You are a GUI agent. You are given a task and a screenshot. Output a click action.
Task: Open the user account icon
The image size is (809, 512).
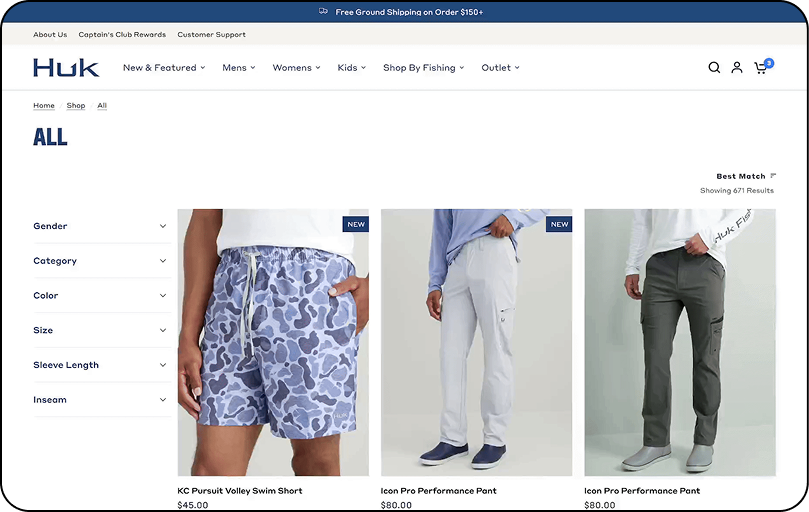(737, 68)
